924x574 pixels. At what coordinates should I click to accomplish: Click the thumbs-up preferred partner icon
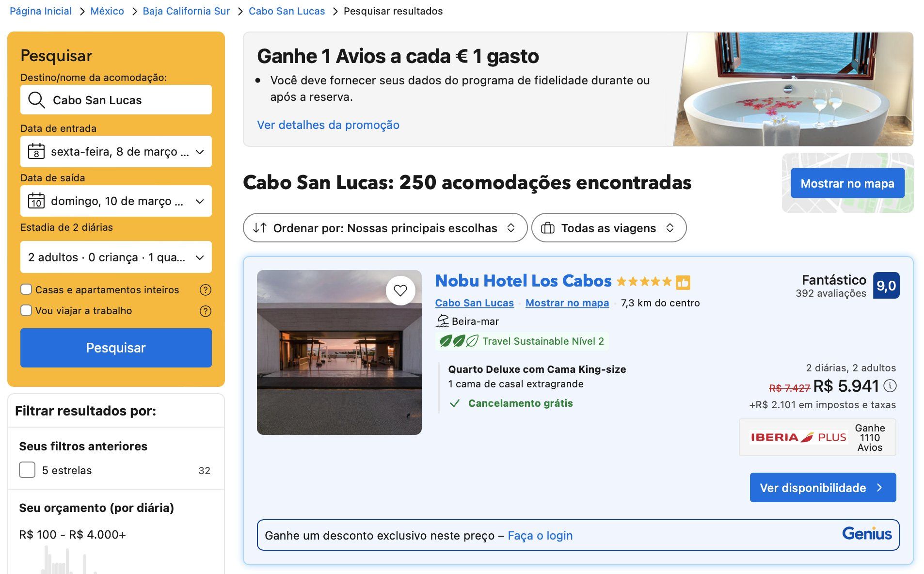[x=683, y=282]
